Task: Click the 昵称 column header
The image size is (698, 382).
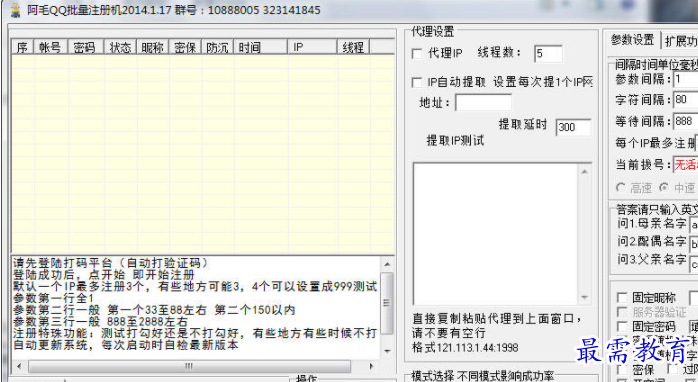Action: (x=153, y=47)
